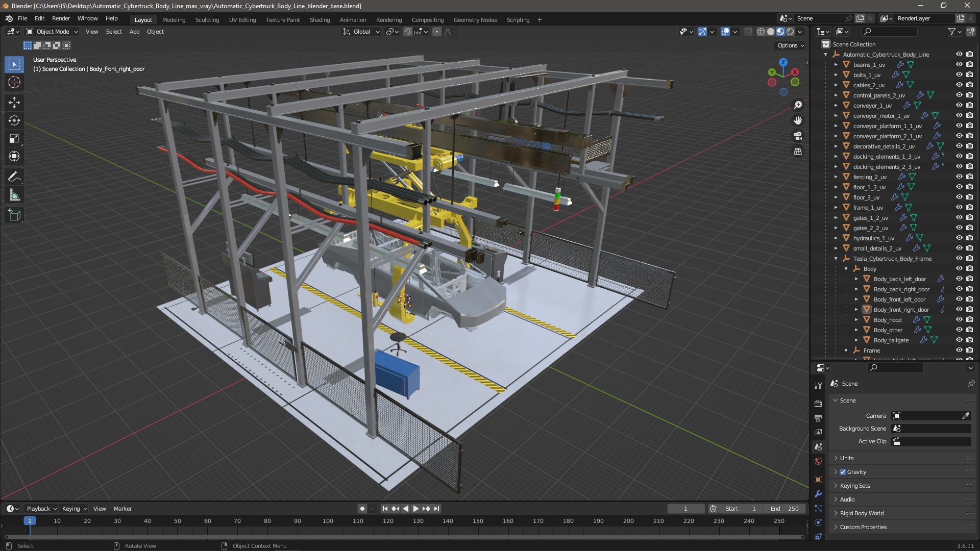980x551 pixels.
Task: Open the Object Mode dropdown
Action: [x=52, y=32]
